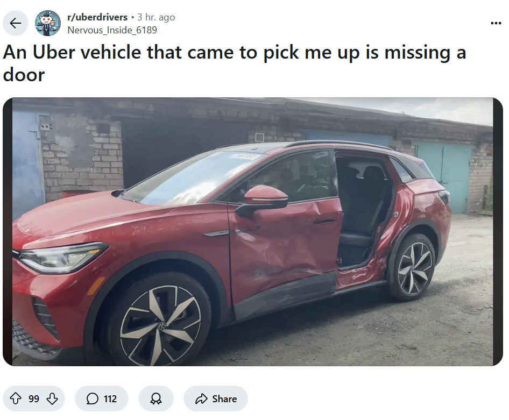Upvote the post
Image resolution: width=509 pixels, height=420 pixels.
point(16,398)
